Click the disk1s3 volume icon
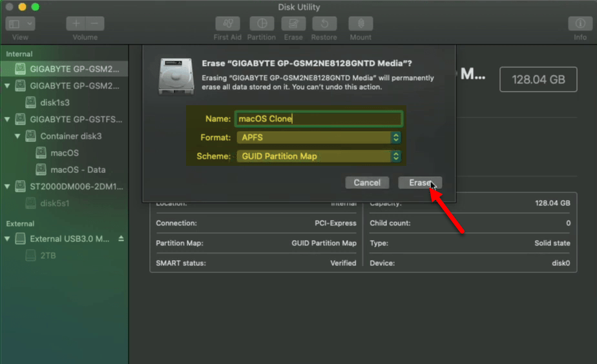The width and height of the screenshot is (597, 364). 30,103
